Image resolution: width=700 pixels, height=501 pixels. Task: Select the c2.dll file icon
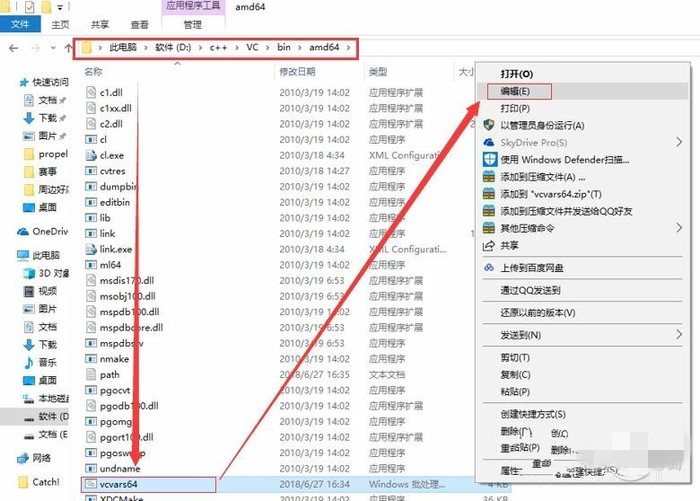pyautogui.click(x=91, y=124)
